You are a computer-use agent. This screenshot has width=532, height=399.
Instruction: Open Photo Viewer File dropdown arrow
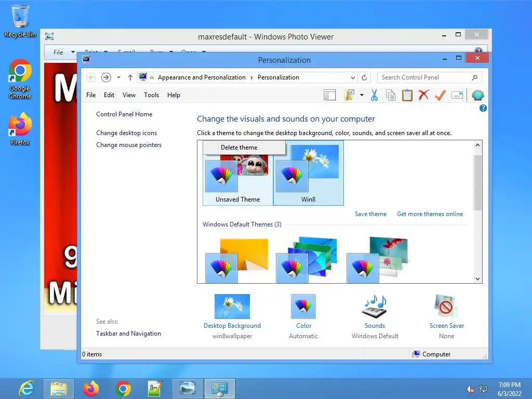[x=73, y=52]
